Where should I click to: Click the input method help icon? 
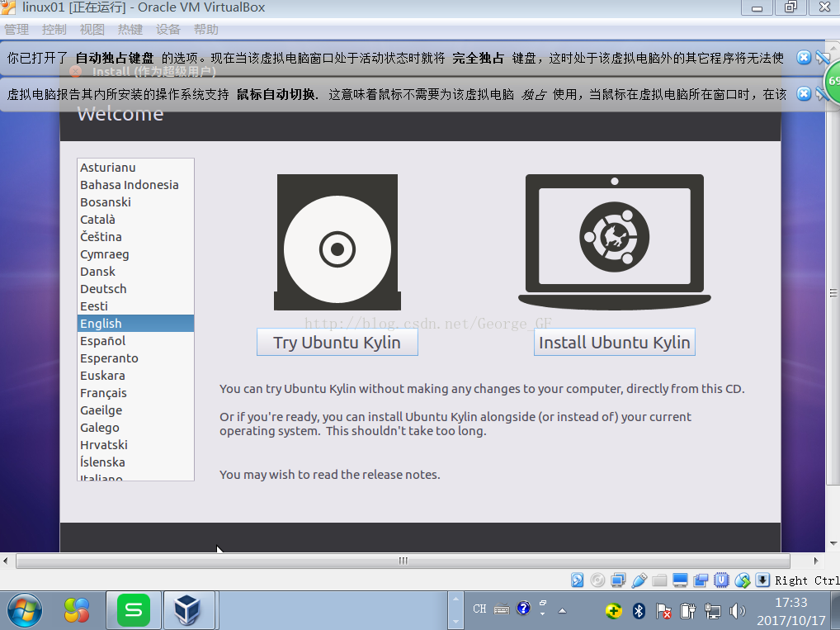(523, 608)
